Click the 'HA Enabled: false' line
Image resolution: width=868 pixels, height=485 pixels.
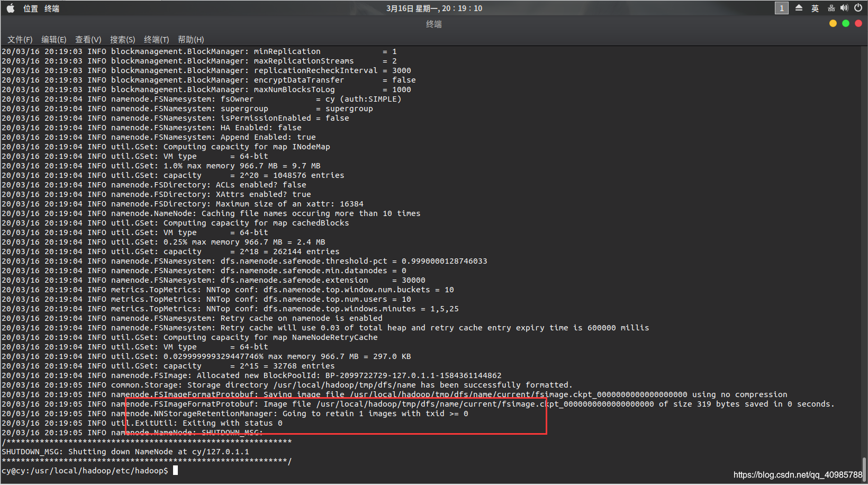261,128
